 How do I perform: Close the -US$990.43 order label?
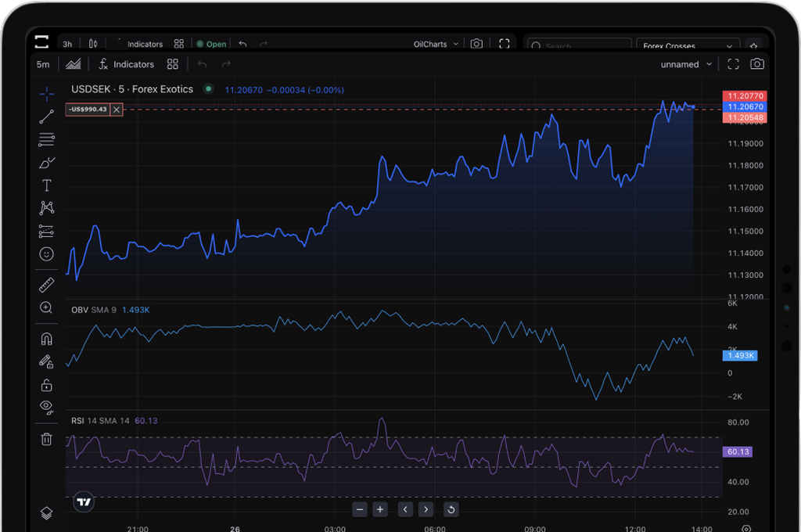[117, 110]
